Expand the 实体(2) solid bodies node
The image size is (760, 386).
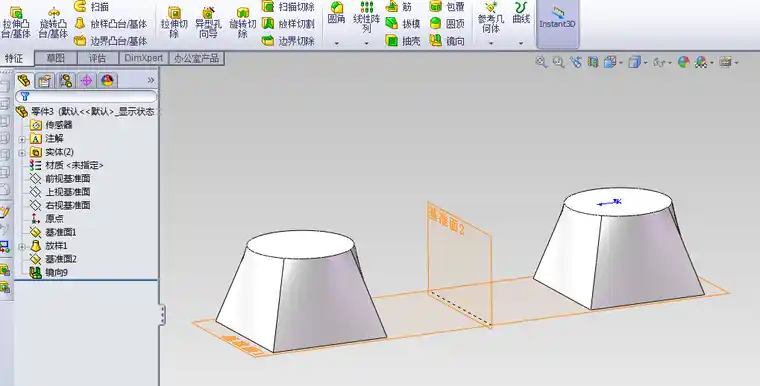[22, 153]
